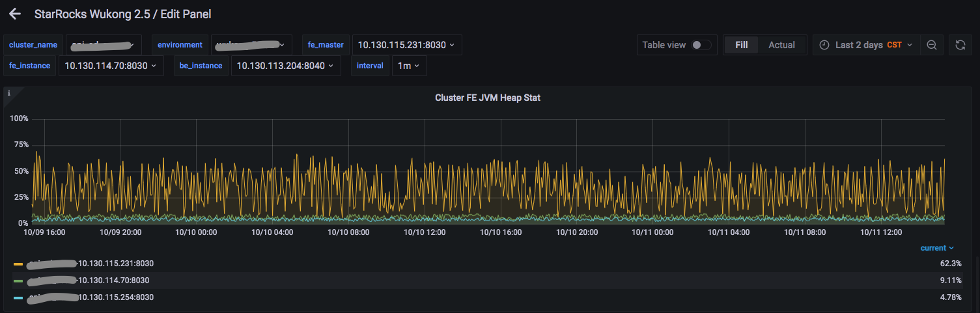
Task: Select the Fill view option
Action: [x=741, y=45]
